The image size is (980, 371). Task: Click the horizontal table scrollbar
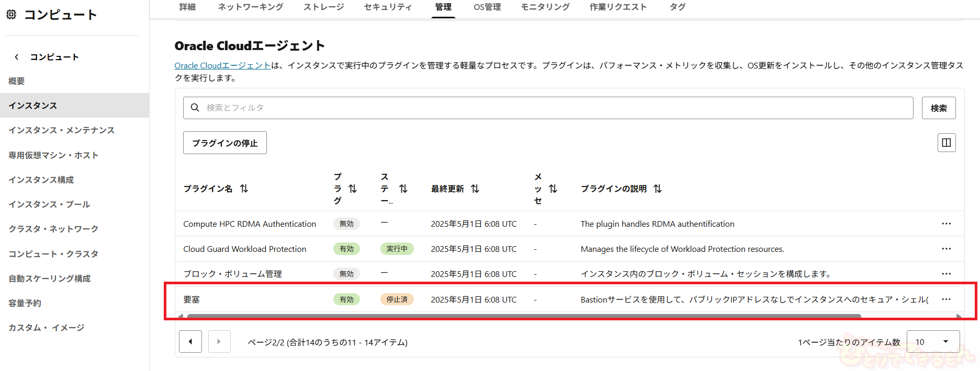(x=523, y=316)
